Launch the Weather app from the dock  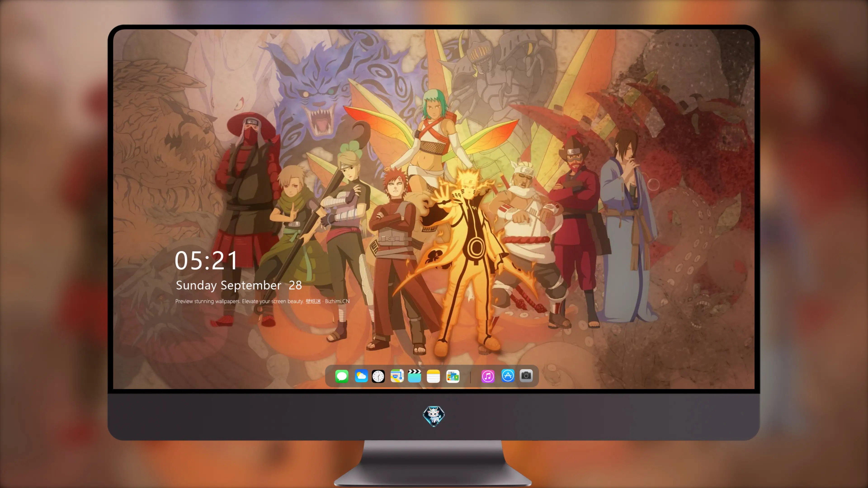pyautogui.click(x=361, y=376)
